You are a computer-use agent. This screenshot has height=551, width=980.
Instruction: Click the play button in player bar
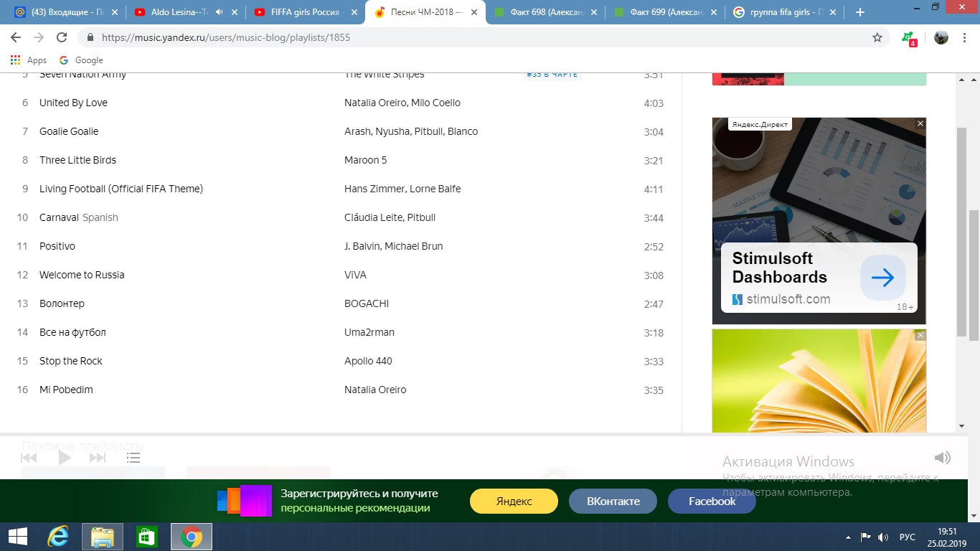[65, 458]
